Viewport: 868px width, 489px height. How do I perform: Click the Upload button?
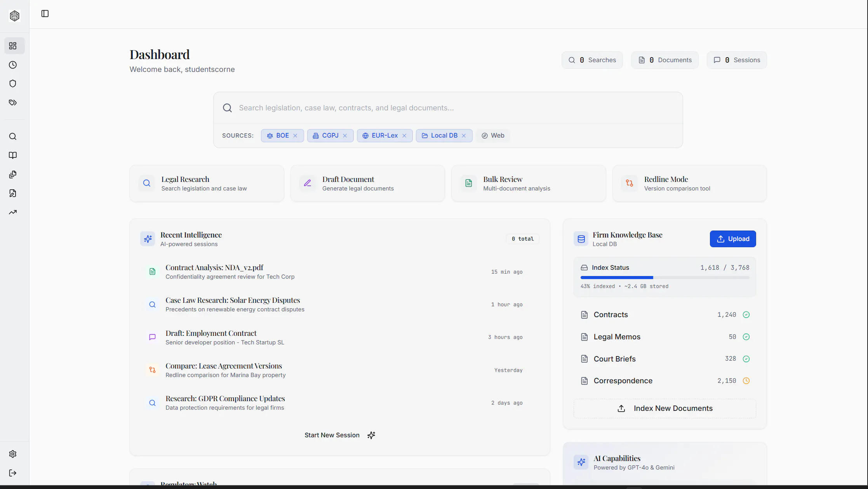[x=733, y=239]
